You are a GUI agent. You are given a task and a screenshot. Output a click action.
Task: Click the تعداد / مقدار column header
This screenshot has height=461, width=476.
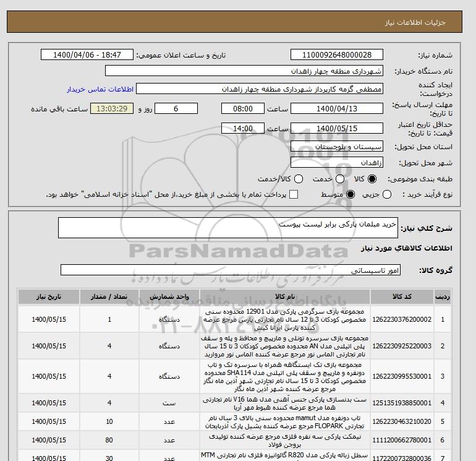click(x=109, y=297)
